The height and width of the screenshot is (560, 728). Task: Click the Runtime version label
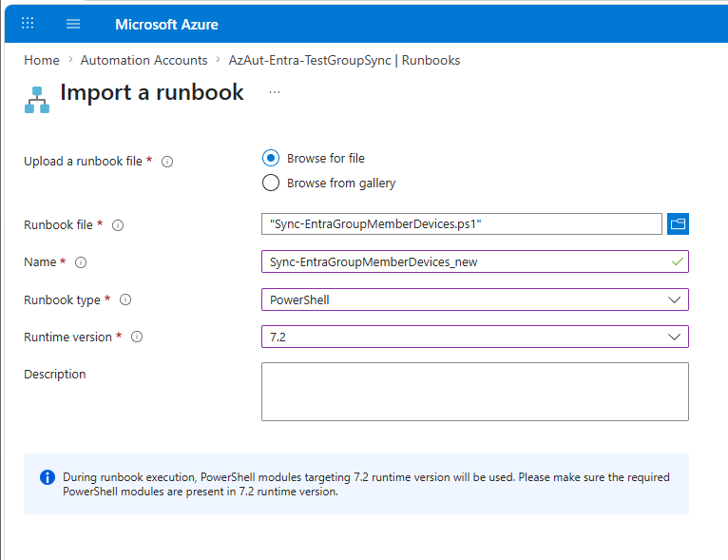pyautogui.click(x=67, y=337)
